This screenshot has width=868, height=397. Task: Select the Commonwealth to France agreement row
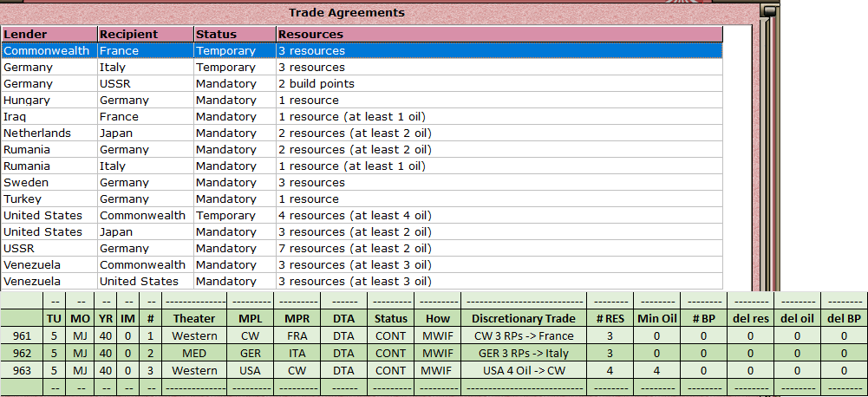point(362,51)
